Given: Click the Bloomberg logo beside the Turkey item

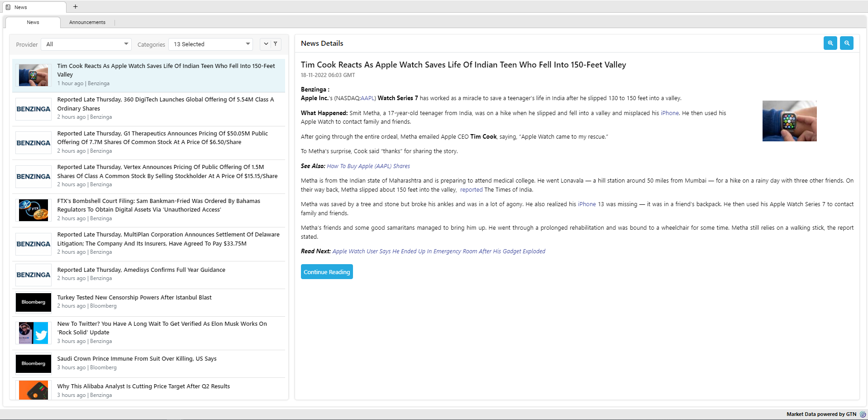Looking at the screenshot, I should click(x=33, y=302).
